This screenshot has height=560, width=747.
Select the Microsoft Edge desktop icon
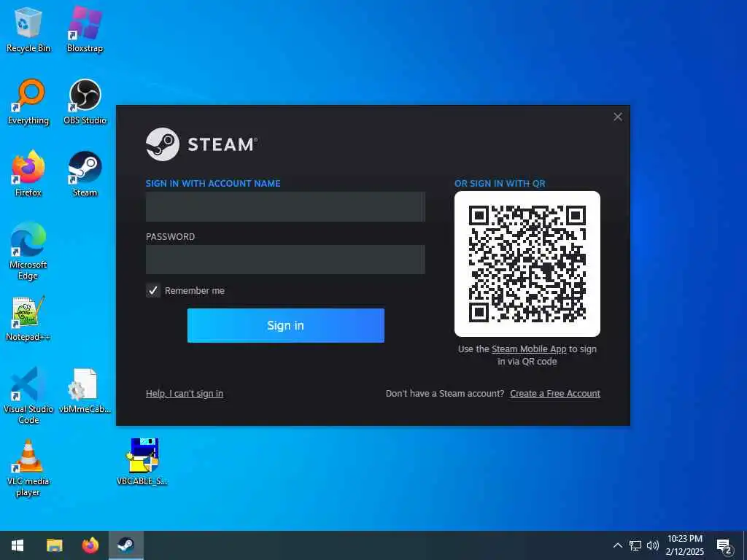tap(28, 251)
